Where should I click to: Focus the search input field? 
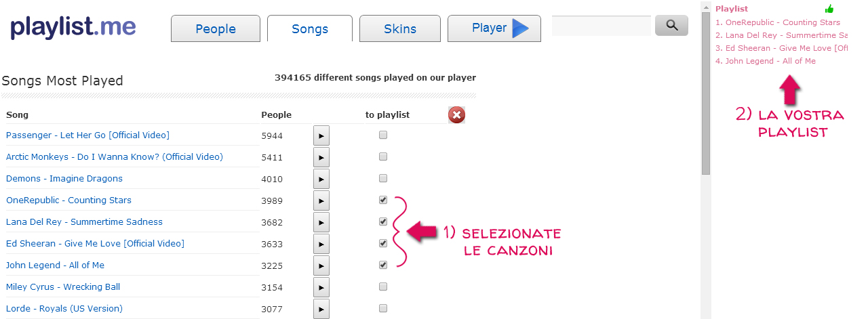[x=601, y=26]
